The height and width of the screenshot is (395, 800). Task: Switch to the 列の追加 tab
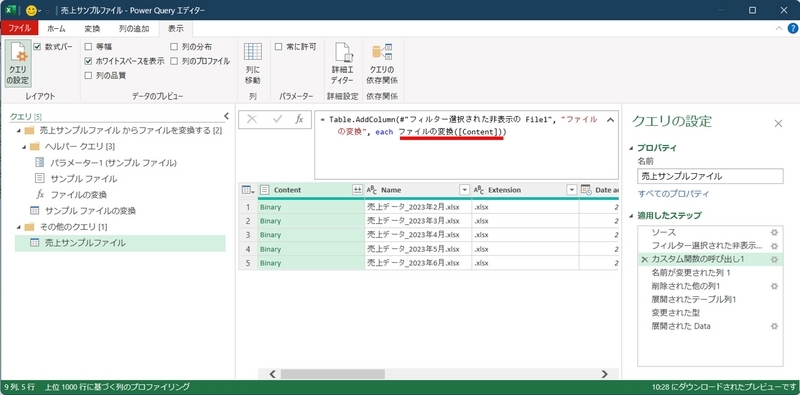point(135,29)
